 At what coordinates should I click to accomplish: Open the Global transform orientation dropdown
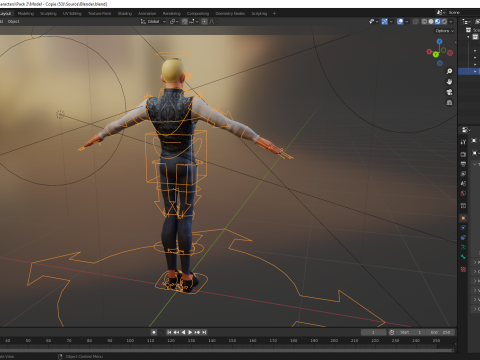tap(153, 22)
